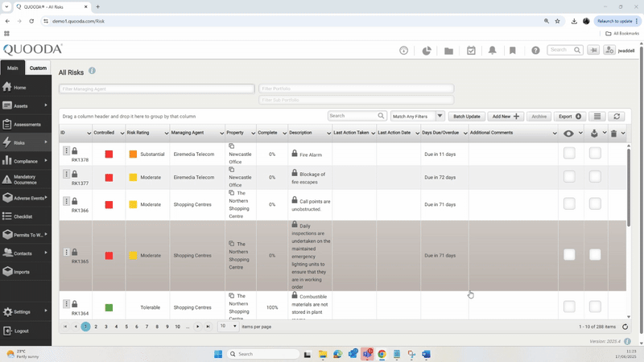
Task: Open the Managing Agent column dropdown
Action: [x=221, y=134]
